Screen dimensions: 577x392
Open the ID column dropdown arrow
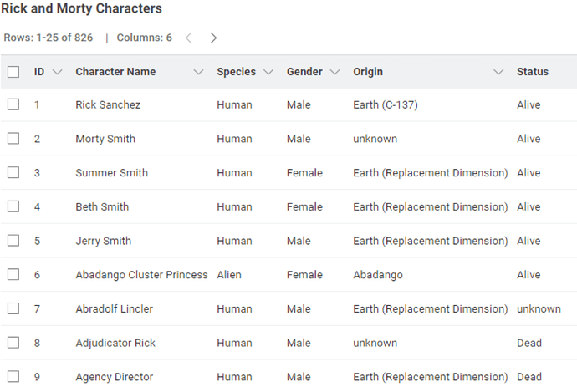tap(58, 72)
